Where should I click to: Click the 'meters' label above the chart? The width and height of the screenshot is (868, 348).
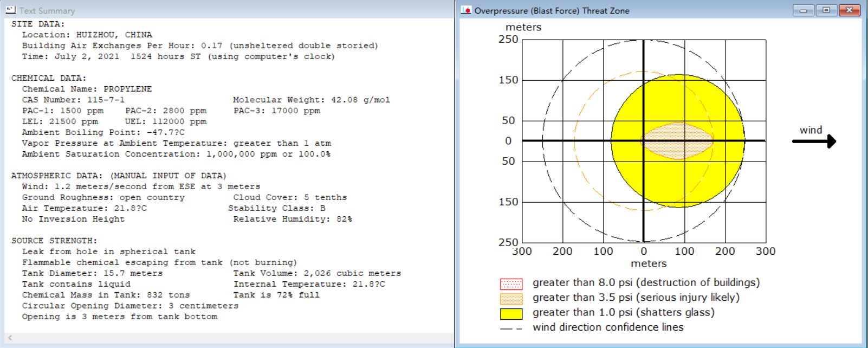tap(523, 27)
